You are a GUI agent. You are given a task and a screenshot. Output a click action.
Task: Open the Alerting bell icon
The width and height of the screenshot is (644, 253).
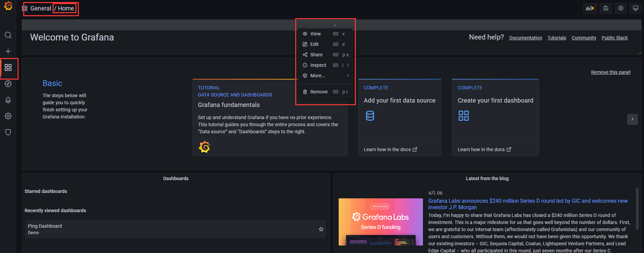click(x=8, y=100)
